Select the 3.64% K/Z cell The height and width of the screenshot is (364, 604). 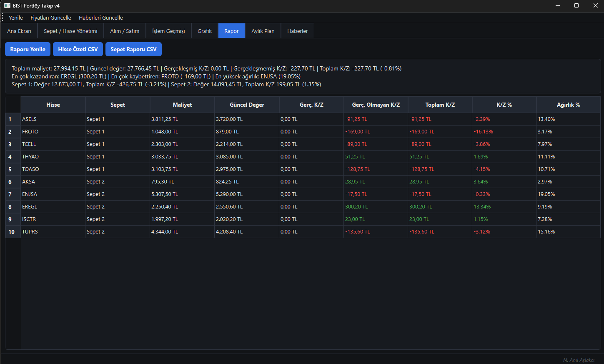point(504,181)
